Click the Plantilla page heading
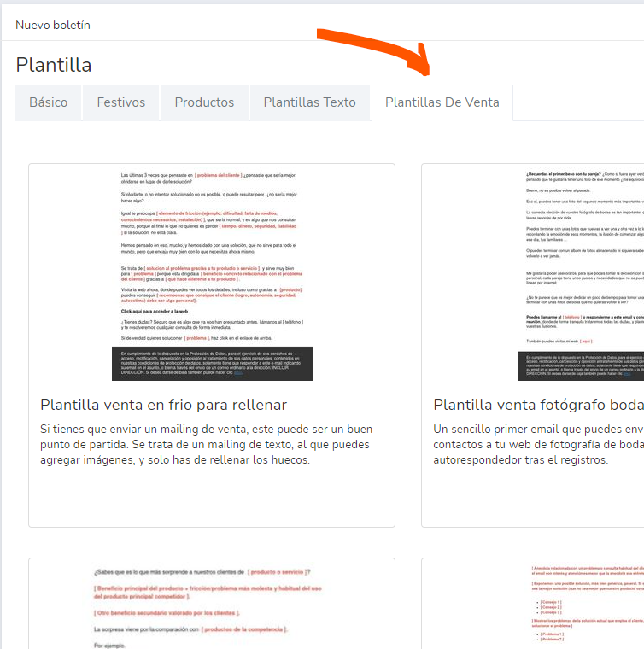 pyautogui.click(x=54, y=65)
